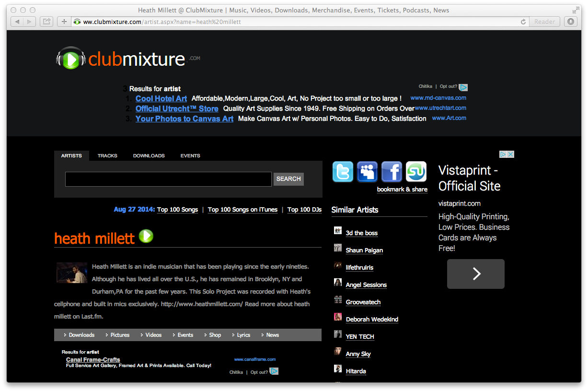
Task: Click the www.canalframe.com ad URL
Action: click(x=255, y=359)
